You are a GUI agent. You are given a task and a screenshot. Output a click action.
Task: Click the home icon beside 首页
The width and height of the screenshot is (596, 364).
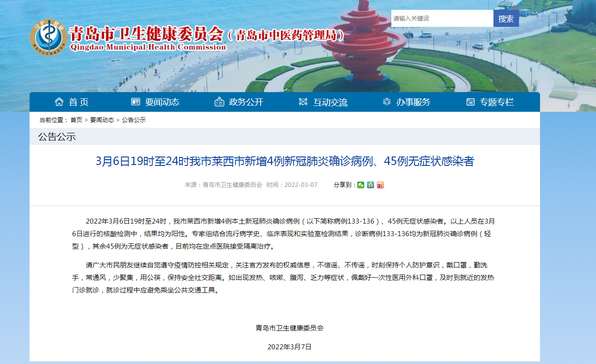point(59,102)
